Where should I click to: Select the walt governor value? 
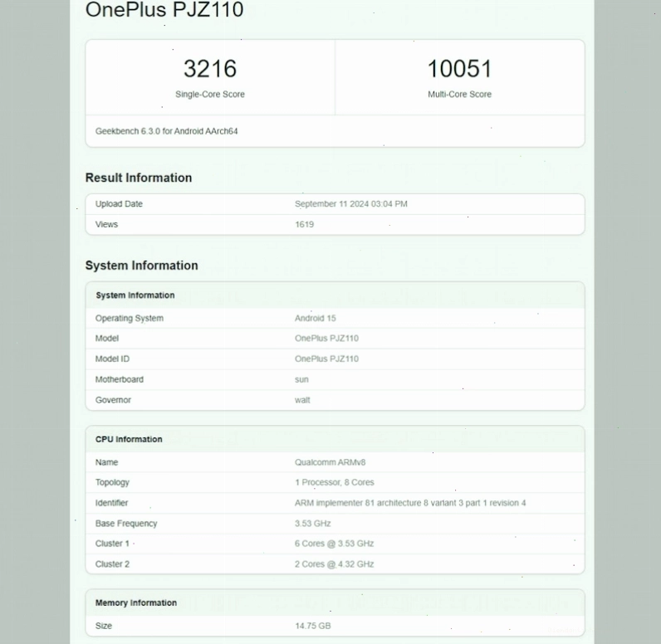[302, 400]
